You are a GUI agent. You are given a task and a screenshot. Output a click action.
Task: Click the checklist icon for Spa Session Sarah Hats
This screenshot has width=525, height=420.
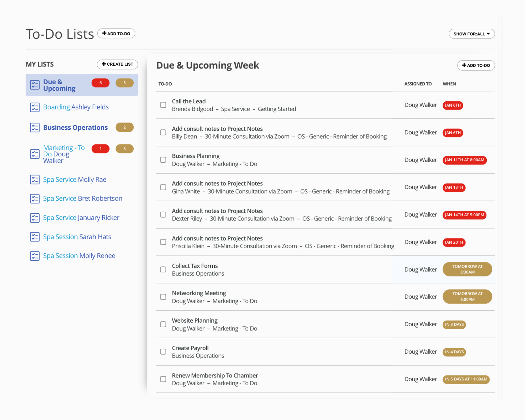(x=34, y=237)
